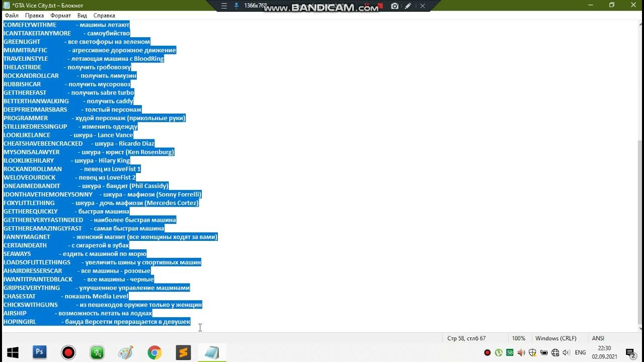This screenshot has height=362, width=644.
Task: Click the GRIPISEVERYTHING cheat line
Action: point(97,288)
